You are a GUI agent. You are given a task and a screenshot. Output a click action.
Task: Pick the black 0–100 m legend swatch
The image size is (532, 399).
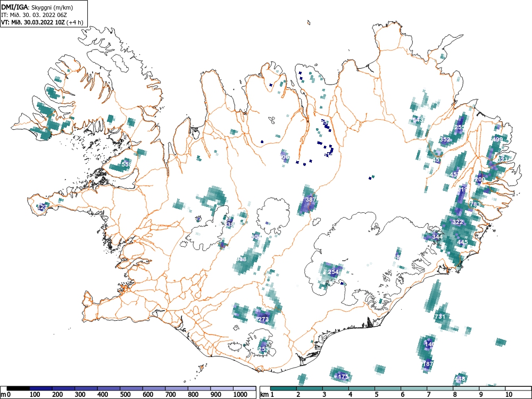pos(18,388)
